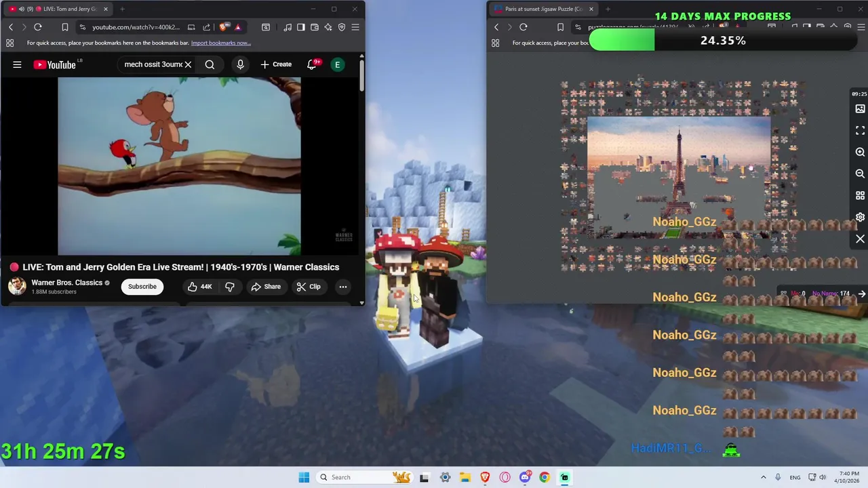This screenshot has width=868, height=488.
Task: Show hidden system tray icons chevron
Action: [763, 477]
